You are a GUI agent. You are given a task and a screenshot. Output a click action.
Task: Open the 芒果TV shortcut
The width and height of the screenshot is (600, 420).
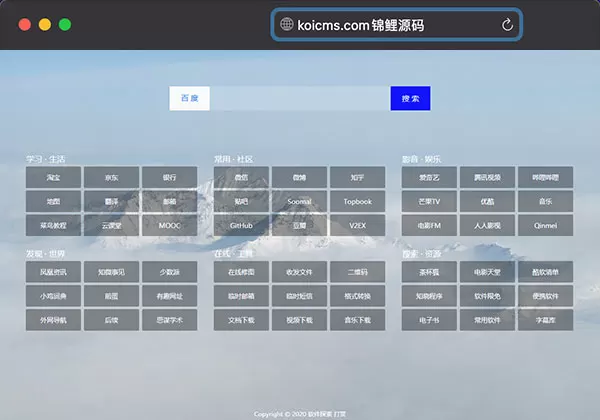tap(429, 201)
